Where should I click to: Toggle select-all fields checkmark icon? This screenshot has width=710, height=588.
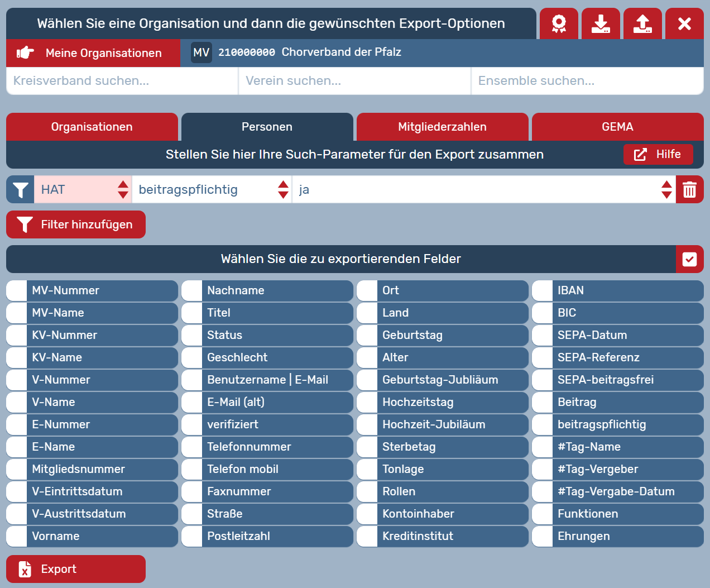[689, 259]
